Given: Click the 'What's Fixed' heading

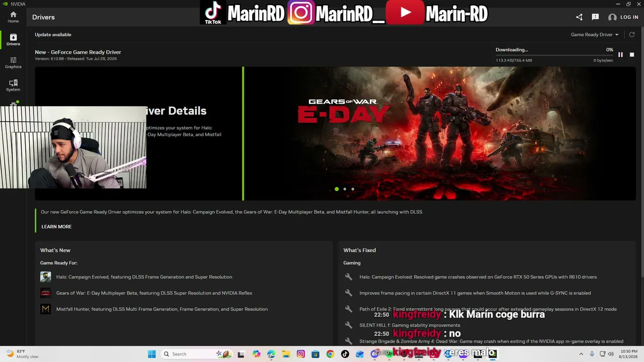Looking at the screenshot, I should pos(359,250).
